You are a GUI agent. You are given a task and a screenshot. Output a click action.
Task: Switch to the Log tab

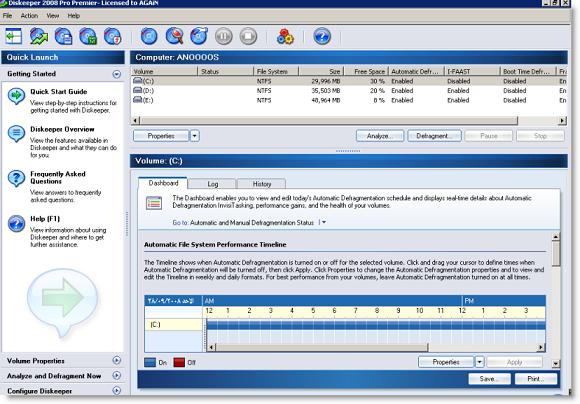(x=212, y=184)
